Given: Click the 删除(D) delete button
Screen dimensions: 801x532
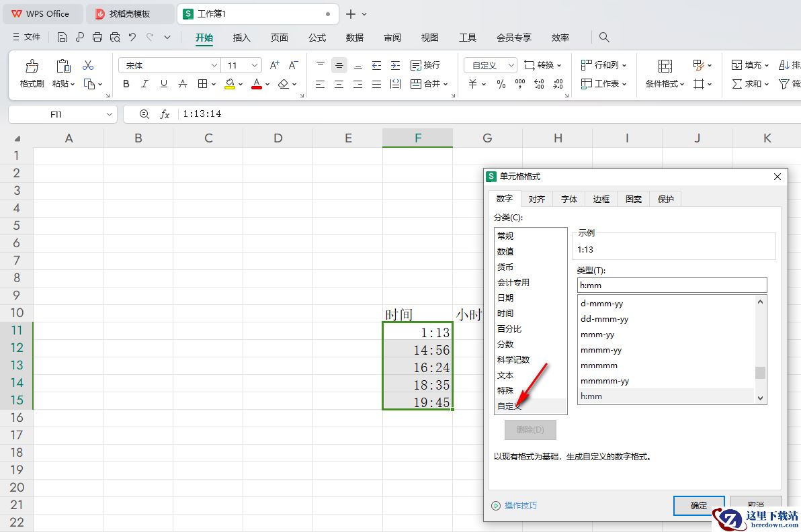Looking at the screenshot, I should tap(530, 430).
